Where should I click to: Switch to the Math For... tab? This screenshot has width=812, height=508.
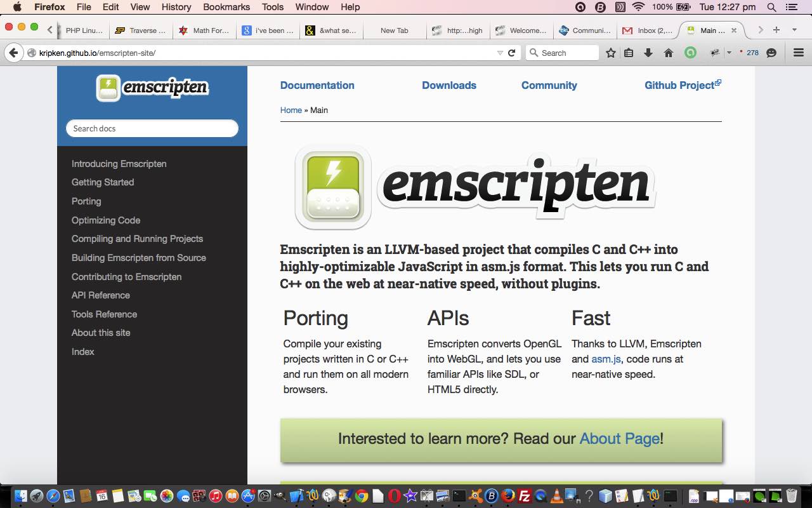coord(203,30)
